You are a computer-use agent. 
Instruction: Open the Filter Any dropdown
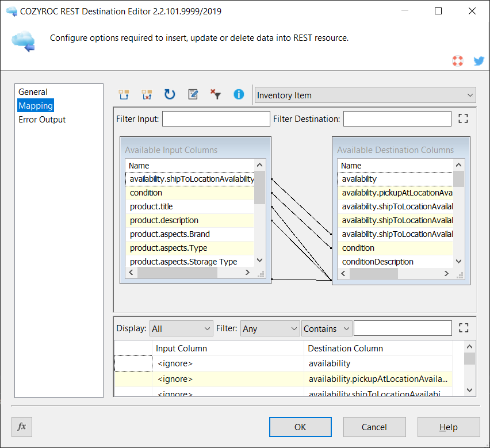click(x=270, y=328)
